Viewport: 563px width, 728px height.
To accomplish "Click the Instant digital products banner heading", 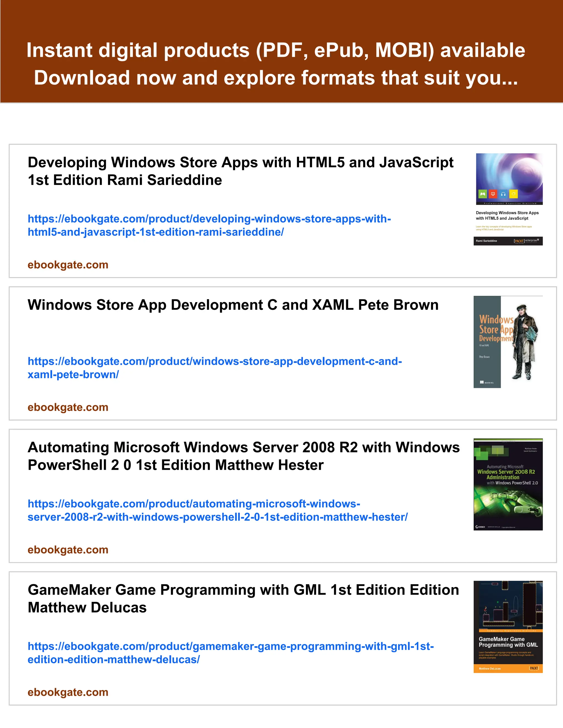I will [275, 50].
